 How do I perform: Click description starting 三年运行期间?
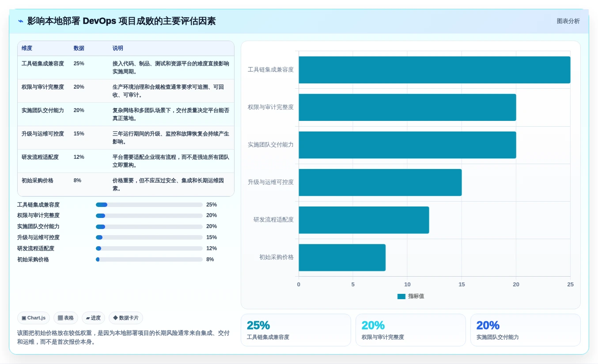(171, 138)
